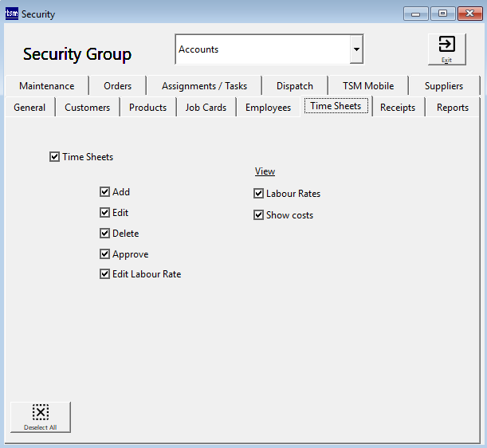Select the Suppliers tab
Image resolution: width=487 pixels, height=448 pixels.
tap(443, 86)
